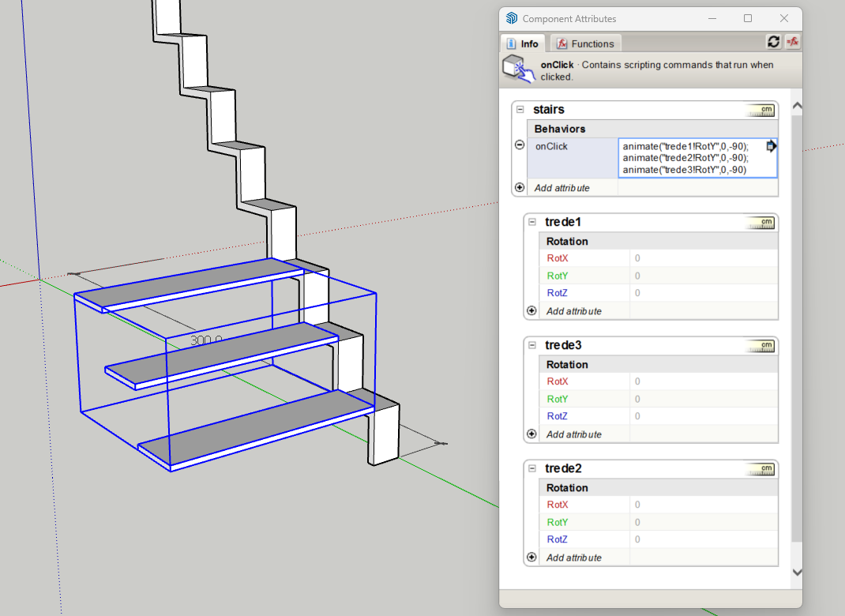Add attribute to trede3
The image size is (845, 616).
pyautogui.click(x=573, y=434)
